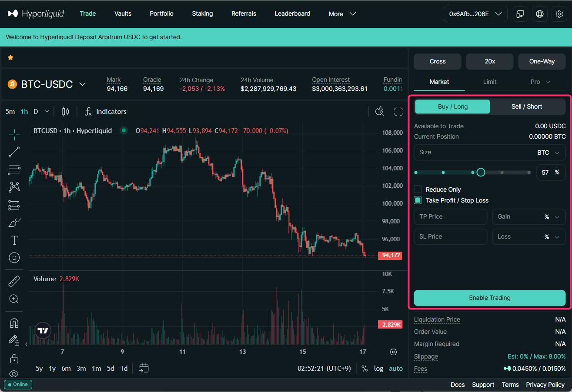
Task: Open the language globe icon
Action: [x=540, y=14]
